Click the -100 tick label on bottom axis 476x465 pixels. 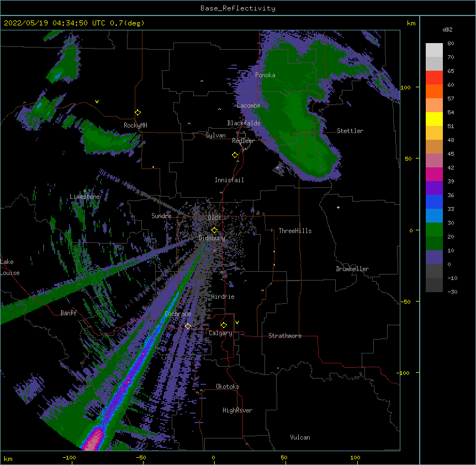point(69,457)
